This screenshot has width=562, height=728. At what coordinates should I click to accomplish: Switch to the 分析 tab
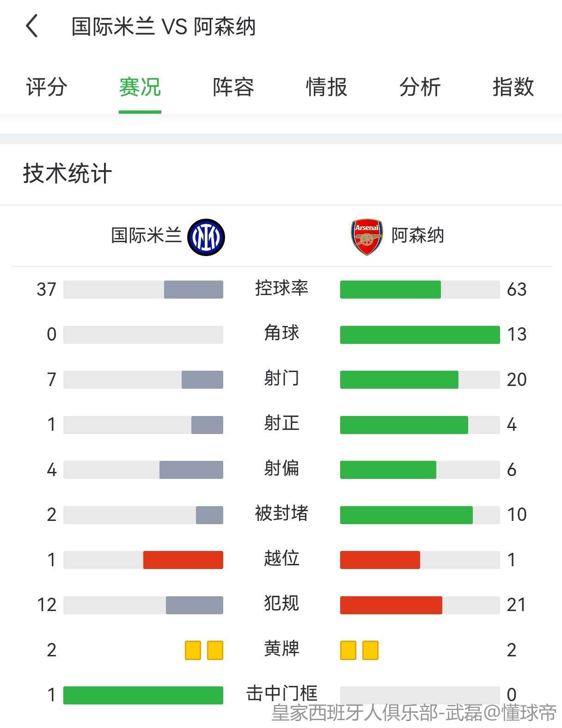[420, 87]
